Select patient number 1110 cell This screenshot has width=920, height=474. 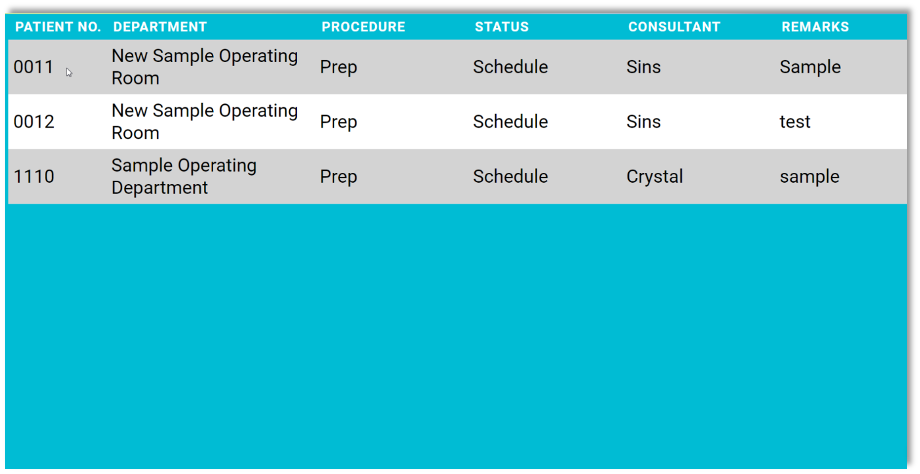pos(34,177)
